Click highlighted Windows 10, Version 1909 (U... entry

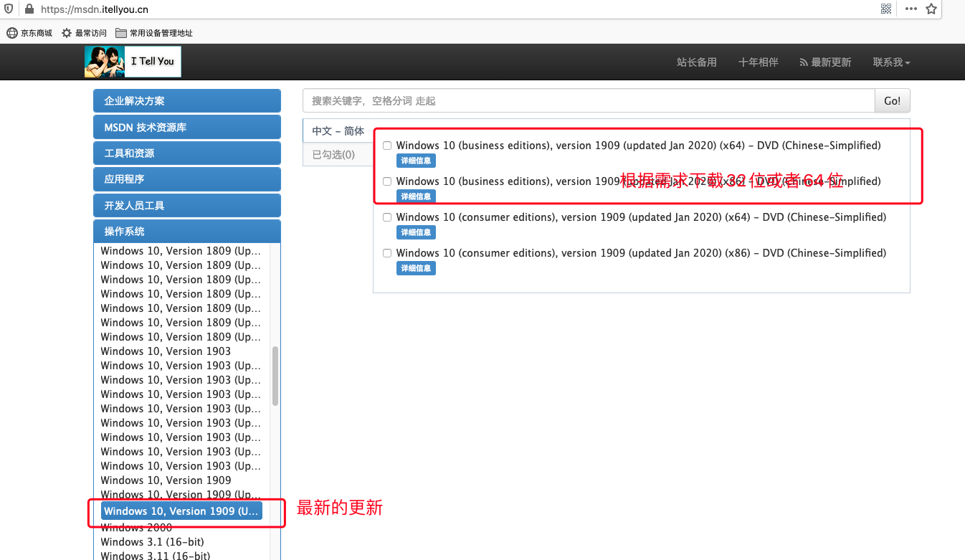pyautogui.click(x=181, y=511)
